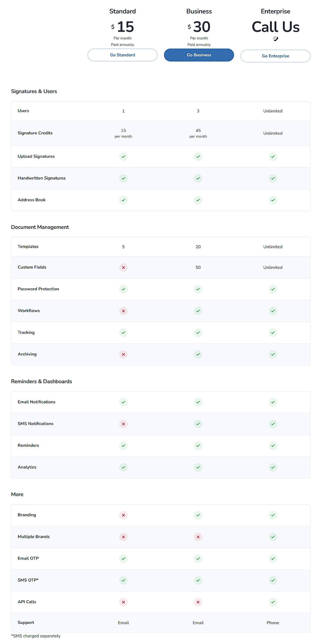The image size is (321, 644).
Task: Click the Standard checkmark for Upload Signatures
Action: [x=123, y=157]
